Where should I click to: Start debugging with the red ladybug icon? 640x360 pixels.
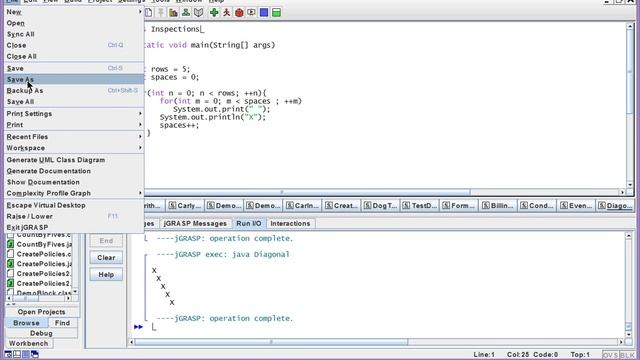click(239, 13)
